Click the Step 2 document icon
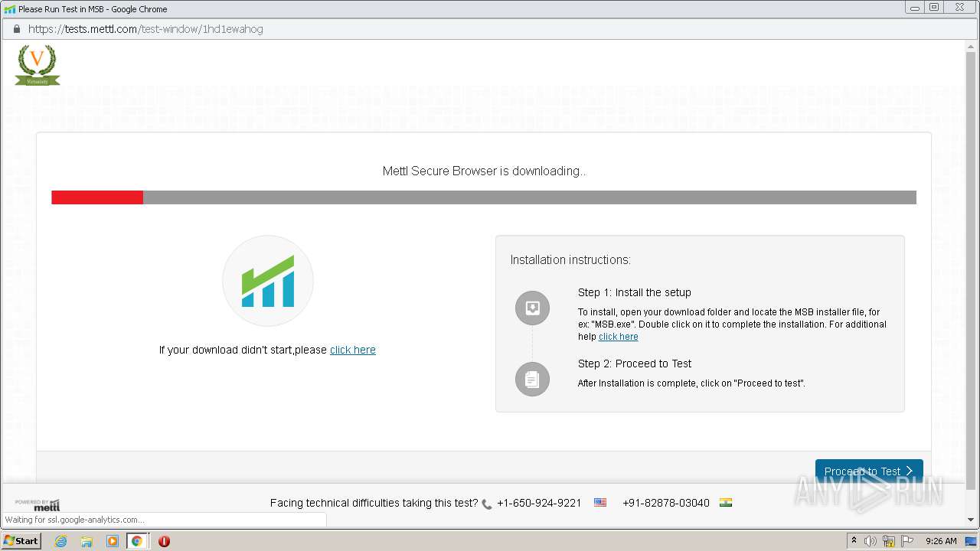Viewport: 980px width, 551px height. click(532, 379)
